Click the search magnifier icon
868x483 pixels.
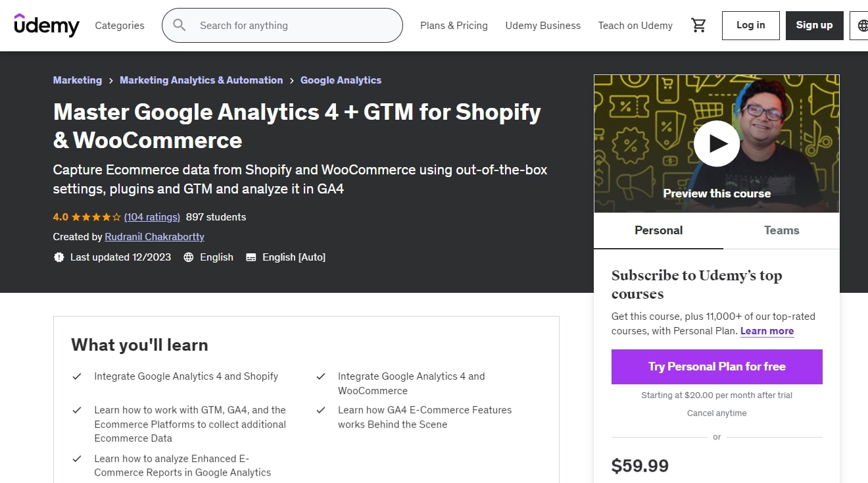pos(179,25)
